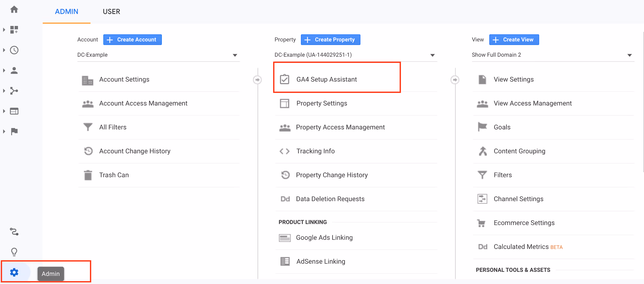The image size is (644, 284).
Task: Open Discover lightbulb icon
Action: [x=14, y=252]
